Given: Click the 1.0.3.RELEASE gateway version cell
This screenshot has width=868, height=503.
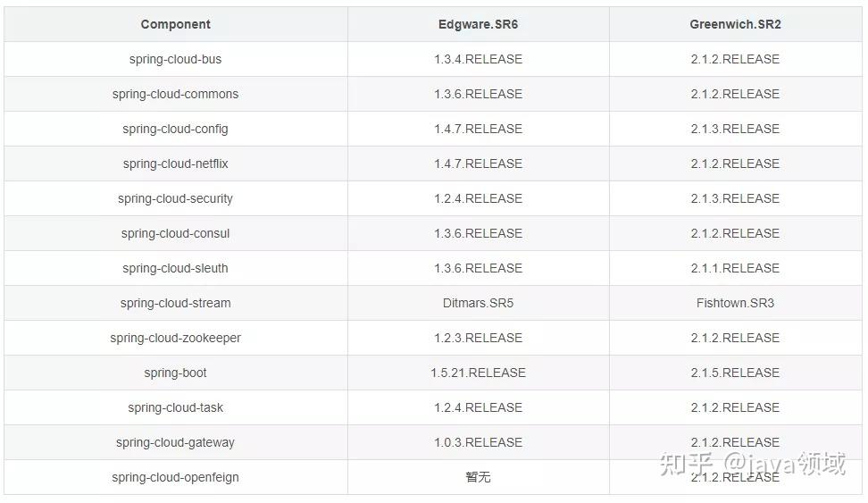Looking at the screenshot, I should click(478, 442).
